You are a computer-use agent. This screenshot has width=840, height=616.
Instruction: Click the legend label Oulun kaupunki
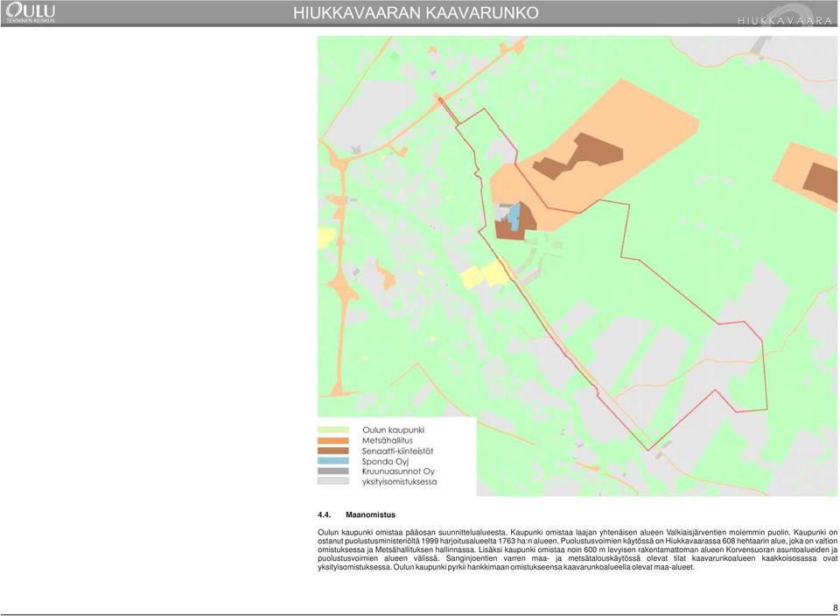click(x=393, y=430)
